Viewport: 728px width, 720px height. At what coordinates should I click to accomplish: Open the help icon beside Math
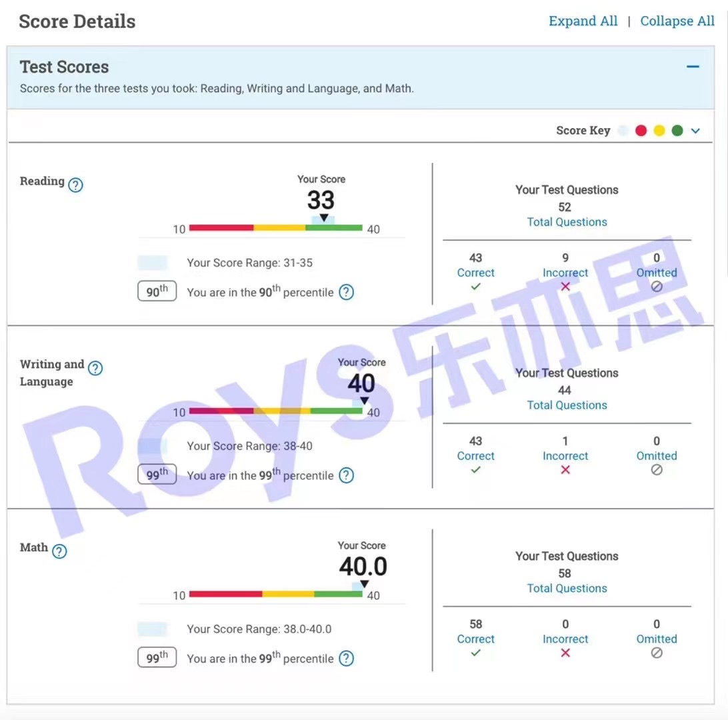[x=59, y=551]
